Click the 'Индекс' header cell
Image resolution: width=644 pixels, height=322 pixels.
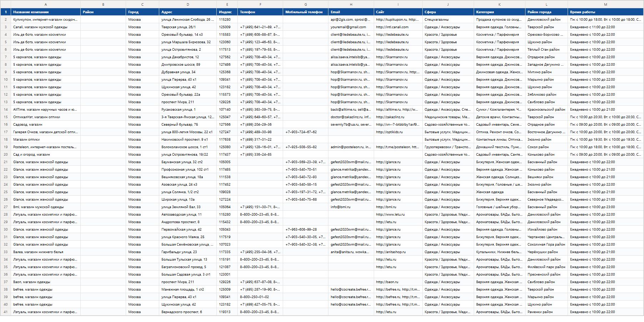227,12
